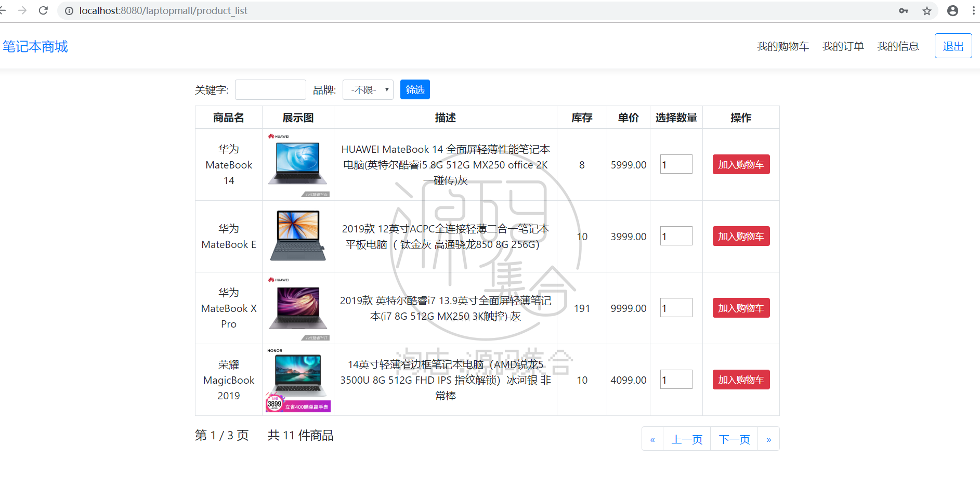The width and height of the screenshot is (980, 483).
Task: Go to the 笔记本商城 home link
Action: [35, 47]
